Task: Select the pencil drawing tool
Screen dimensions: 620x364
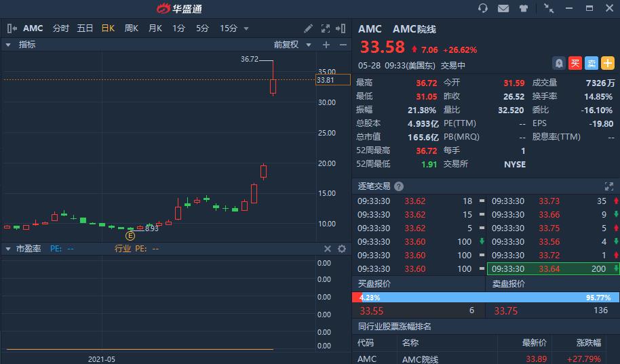Action: (x=308, y=28)
